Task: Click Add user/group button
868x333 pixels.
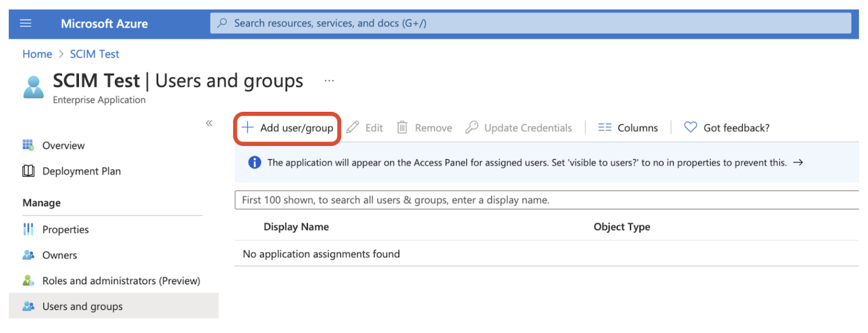Action: point(287,128)
